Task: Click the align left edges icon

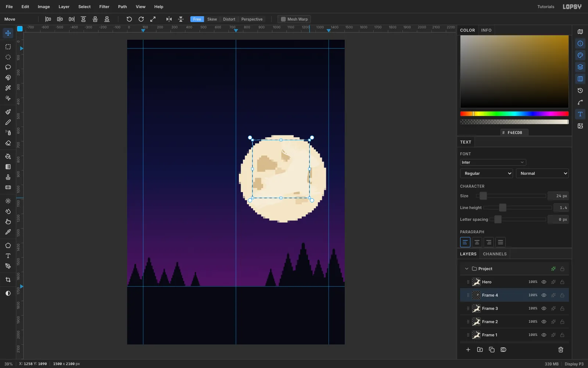Action: (48, 19)
